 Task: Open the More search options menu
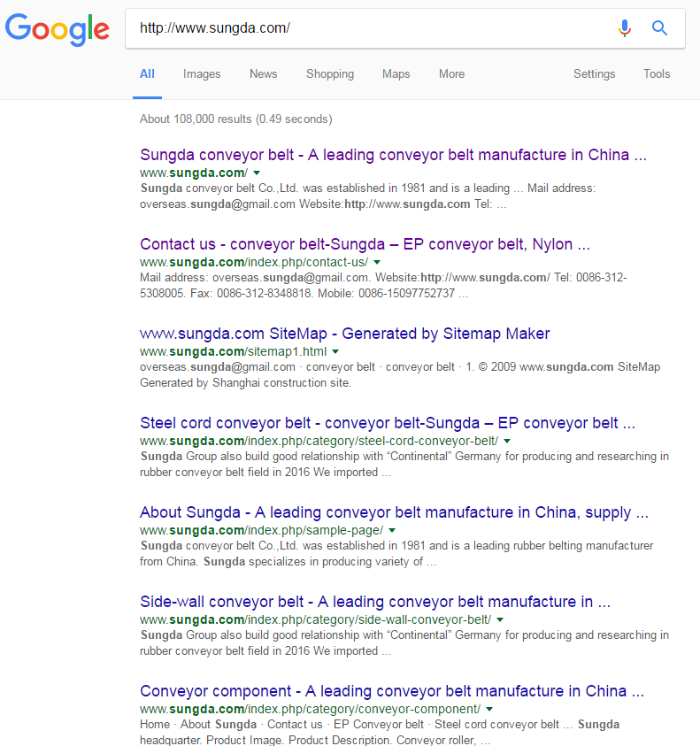(x=451, y=74)
